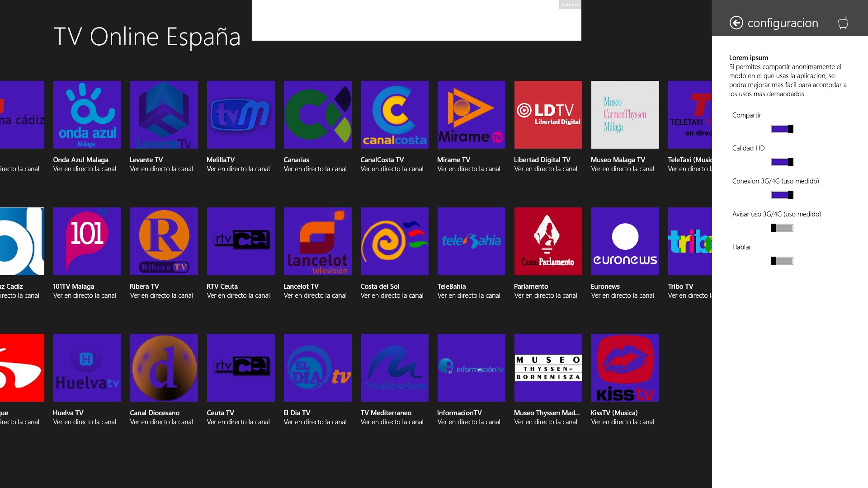The image size is (868, 488).
Task: Click 'Ver en directo' under Lancelot TV
Action: 315,296
